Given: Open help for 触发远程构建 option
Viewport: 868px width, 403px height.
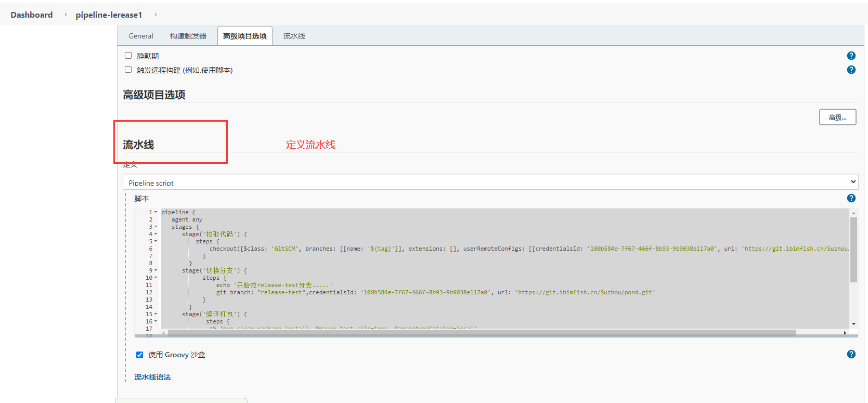Looking at the screenshot, I should [x=851, y=70].
